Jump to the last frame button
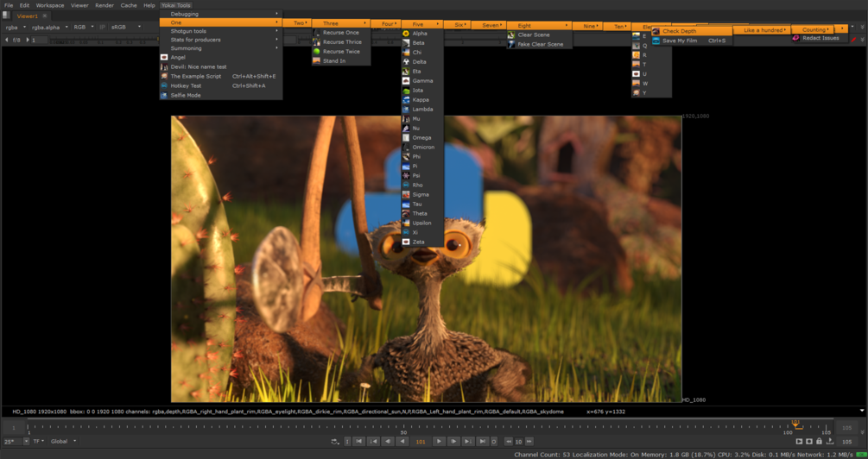The image size is (868, 459). [x=482, y=441]
